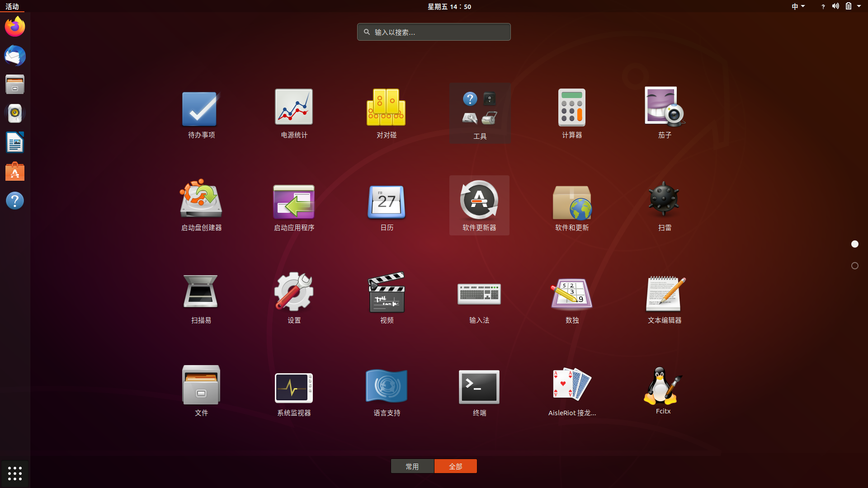Image resolution: width=868 pixels, height=488 pixels.
Task: Open 启动盘创建器 startup disk creator
Action: [x=201, y=206]
